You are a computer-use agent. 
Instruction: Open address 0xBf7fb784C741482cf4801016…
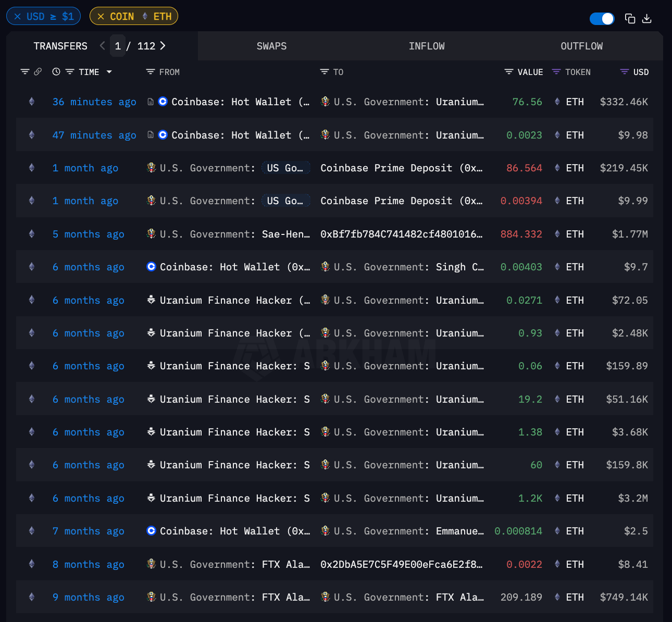[x=402, y=234]
